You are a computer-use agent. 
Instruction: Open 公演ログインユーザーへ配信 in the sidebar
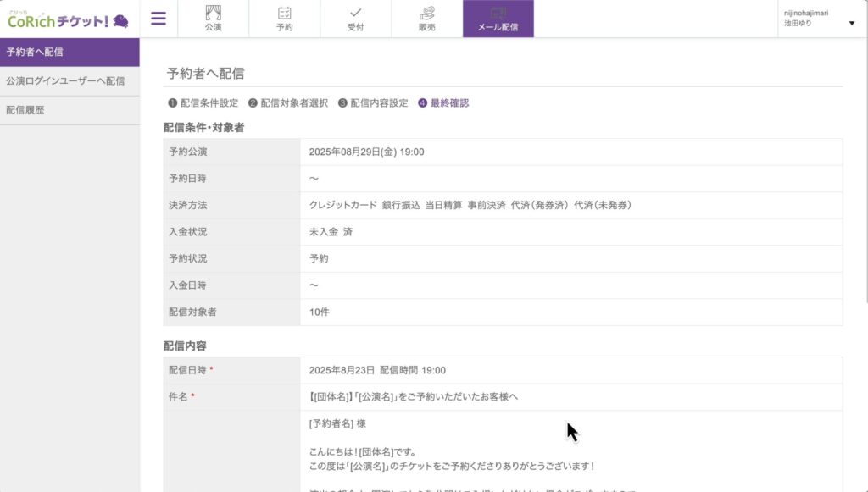pyautogui.click(x=70, y=81)
